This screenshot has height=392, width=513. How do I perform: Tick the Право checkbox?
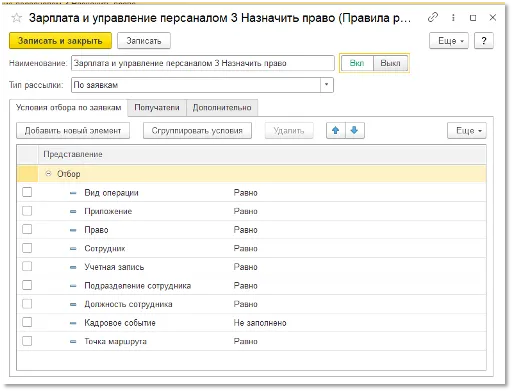click(27, 229)
